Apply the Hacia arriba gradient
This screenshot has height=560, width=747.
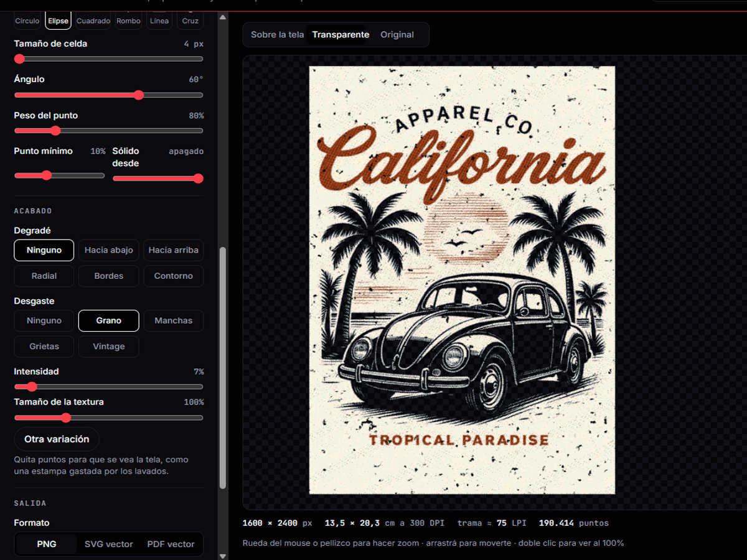point(174,250)
